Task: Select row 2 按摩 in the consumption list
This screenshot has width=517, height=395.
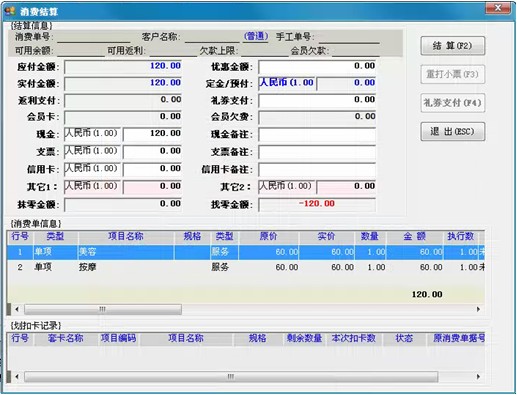Action: pos(246,267)
